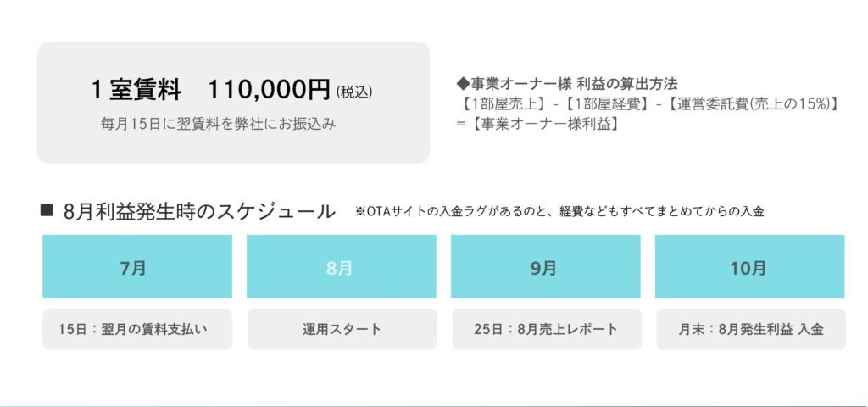Click the 8月利益発生時のスケジュール heading
This screenshot has height=407, width=868.
pos(199,212)
